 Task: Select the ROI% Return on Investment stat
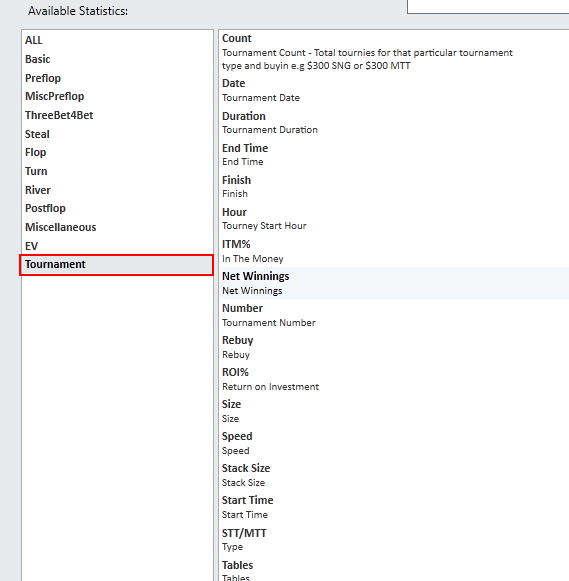pyautogui.click(x=394, y=379)
